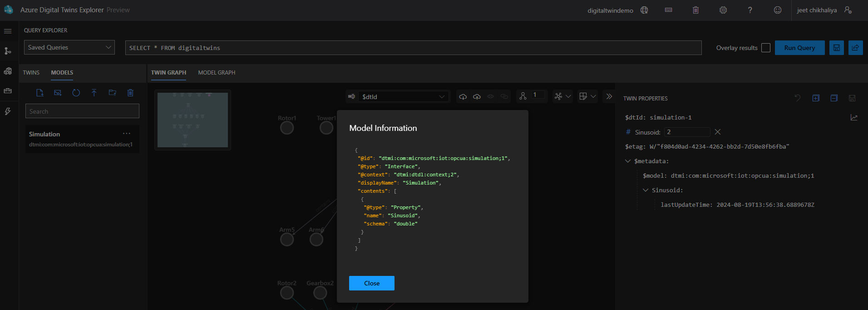Screen dimensions: 868x310
Task: Click the upload models folder icon
Action: pos(112,93)
